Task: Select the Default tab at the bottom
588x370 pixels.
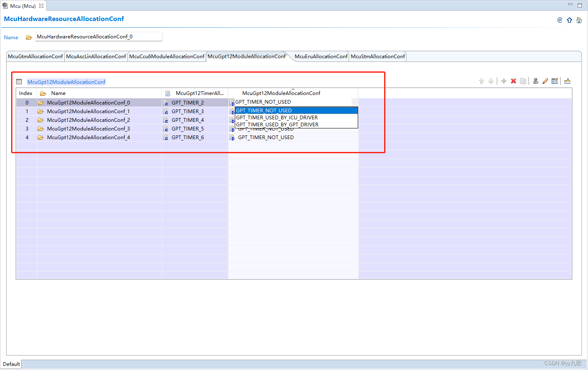Action: coord(12,364)
